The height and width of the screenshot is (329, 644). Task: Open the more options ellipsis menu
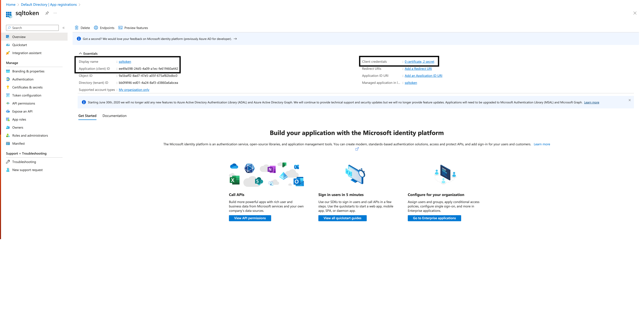pos(55,13)
